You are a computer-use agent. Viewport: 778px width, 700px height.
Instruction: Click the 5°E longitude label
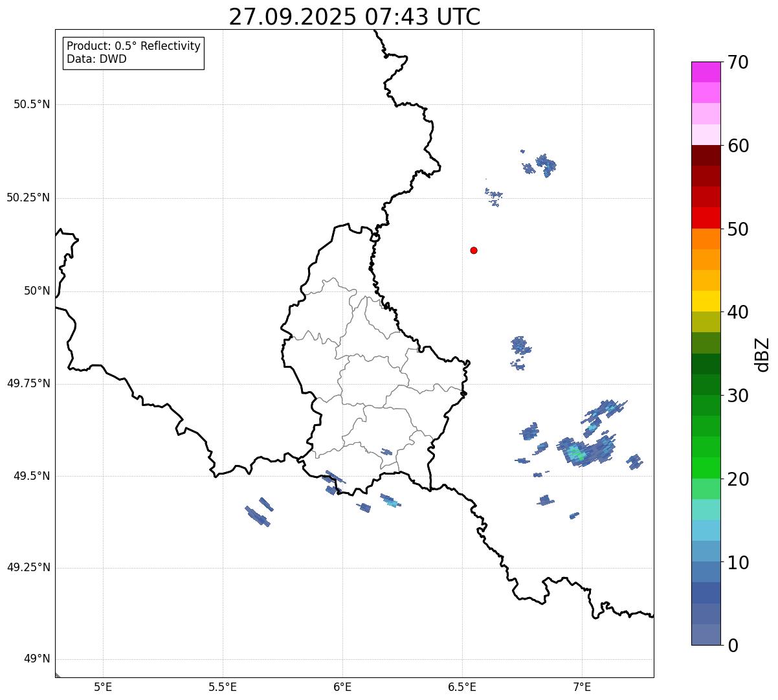pos(103,687)
